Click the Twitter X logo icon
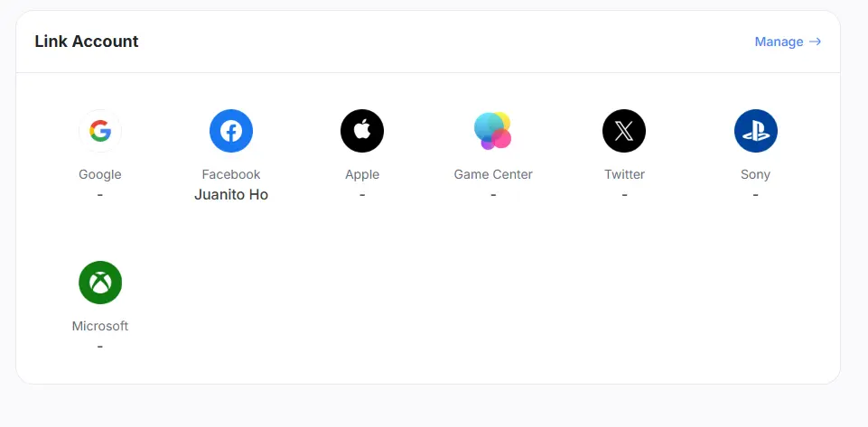868x427 pixels. point(624,132)
